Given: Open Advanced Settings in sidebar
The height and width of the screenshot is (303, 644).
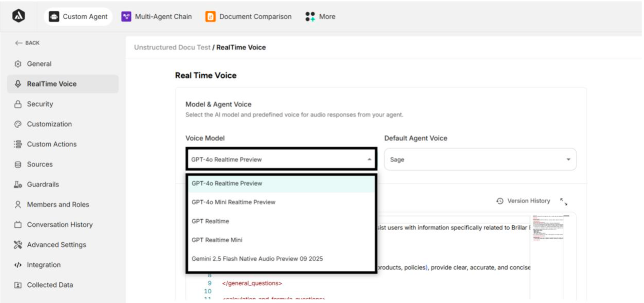Looking at the screenshot, I should point(63,245).
